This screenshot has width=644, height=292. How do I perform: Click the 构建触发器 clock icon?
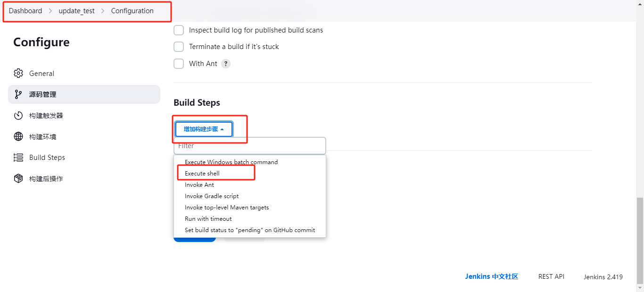coord(18,116)
